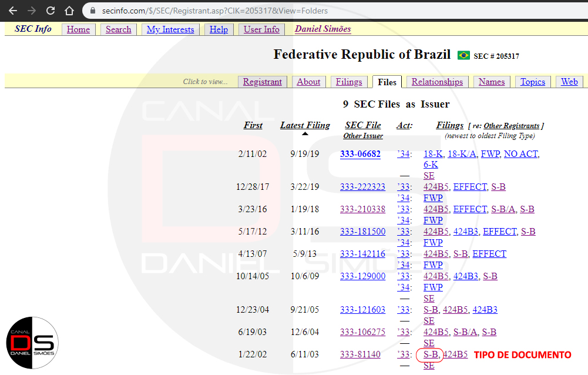Open the '34 Act link for 333-06682
The width and height of the screenshot is (588, 375).
(x=404, y=154)
